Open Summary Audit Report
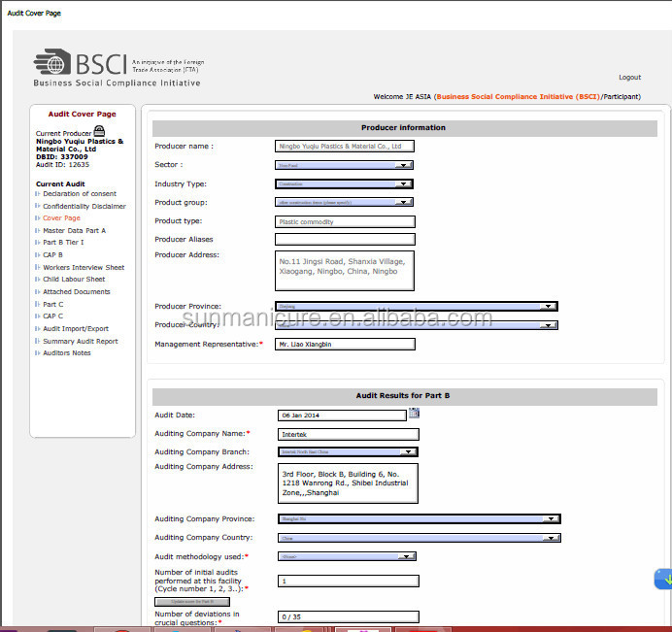The width and height of the screenshot is (672, 632). click(x=81, y=341)
